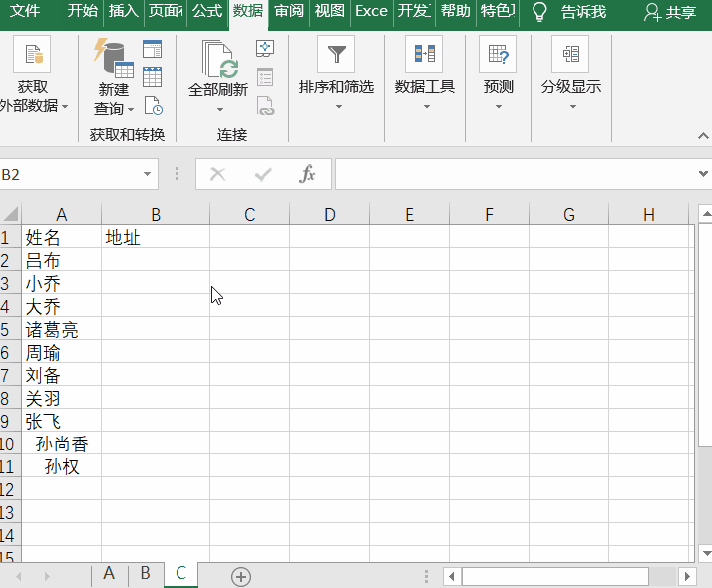Click the Insert Function fx icon
712x588 pixels.
pyautogui.click(x=307, y=174)
